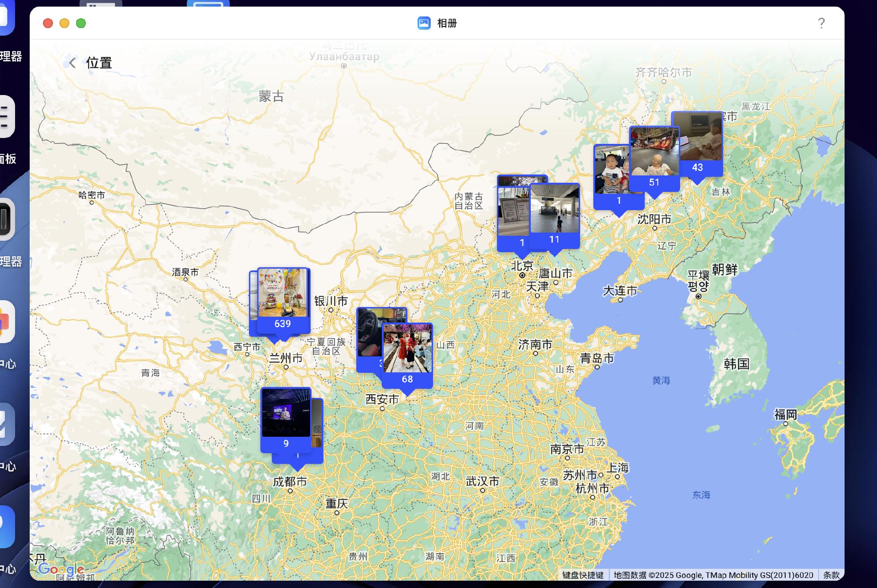The image size is (877, 588).
Task: Click the 蒙古 country label
Action: [x=271, y=96]
